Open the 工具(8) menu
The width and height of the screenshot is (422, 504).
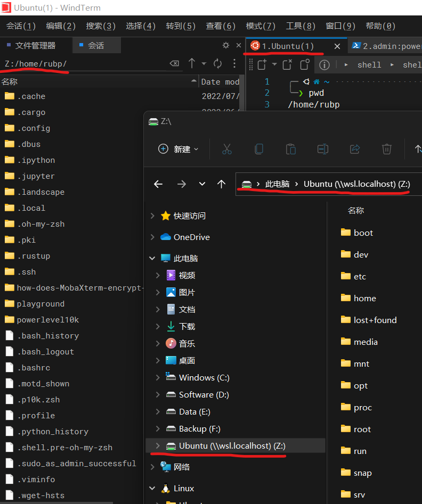coord(301,26)
